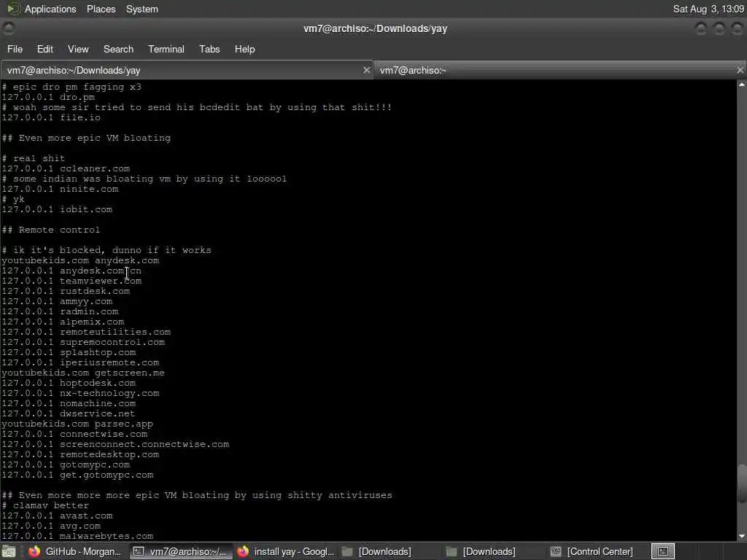Viewport: 747px width, 560px height.
Task: Click the '# clamav better' comment line
Action: (x=45, y=506)
